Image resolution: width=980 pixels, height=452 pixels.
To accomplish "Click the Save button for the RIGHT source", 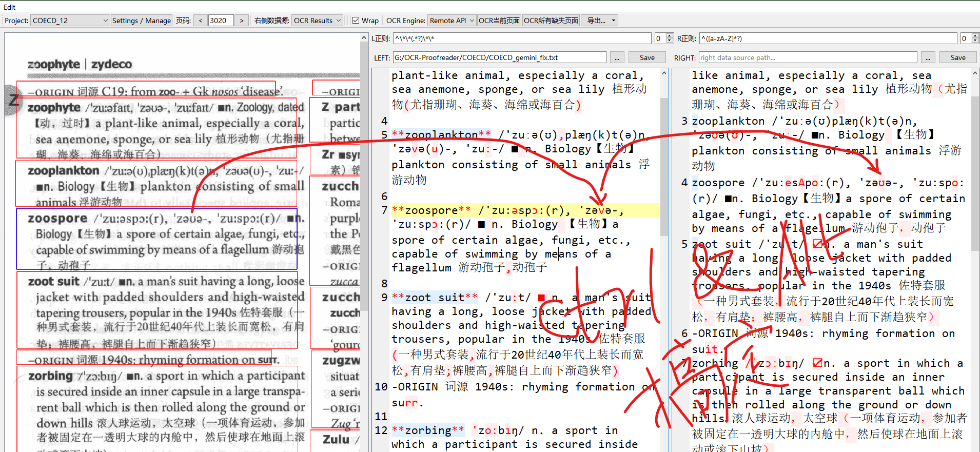I will coord(957,57).
